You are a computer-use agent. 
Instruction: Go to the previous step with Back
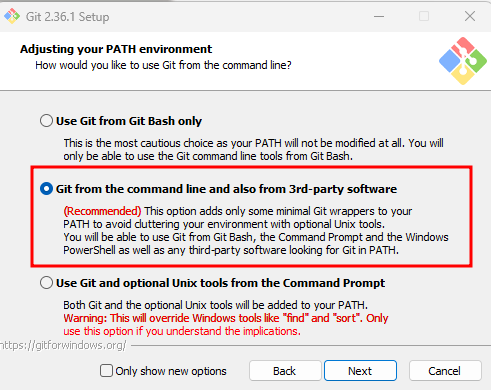click(x=285, y=371)
